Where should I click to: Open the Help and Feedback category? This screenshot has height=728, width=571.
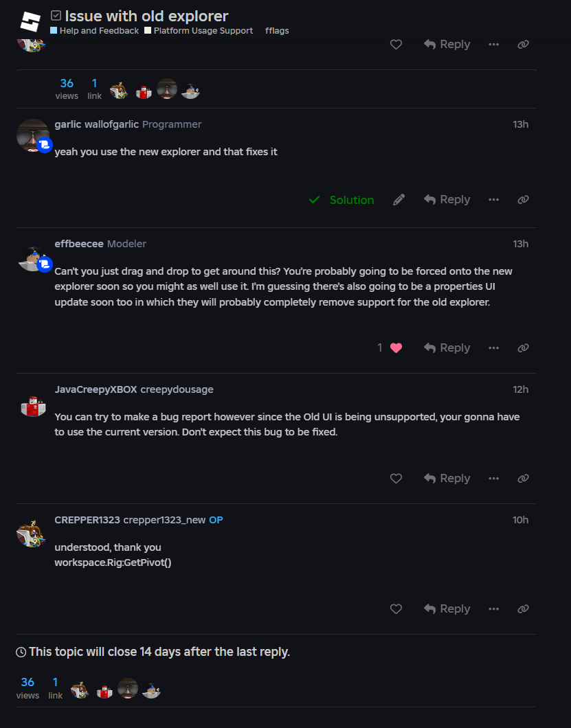pyautogui.click(x=99, y=31)
